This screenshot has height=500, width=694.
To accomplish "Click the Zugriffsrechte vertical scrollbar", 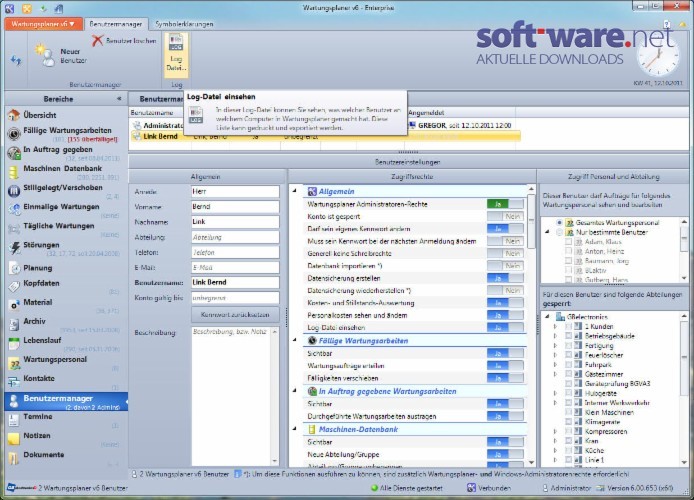I will click(531, 325).
